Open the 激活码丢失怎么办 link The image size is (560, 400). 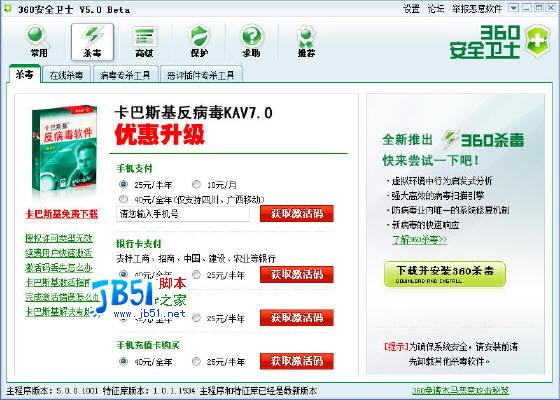click(x=59, y=268)
